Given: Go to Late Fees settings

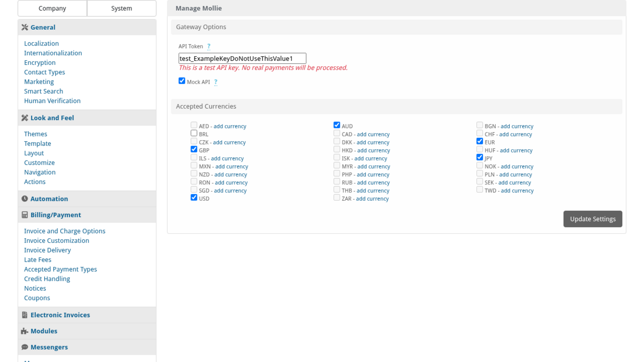Looking at the screenshot, I should [x=38, y=260].
